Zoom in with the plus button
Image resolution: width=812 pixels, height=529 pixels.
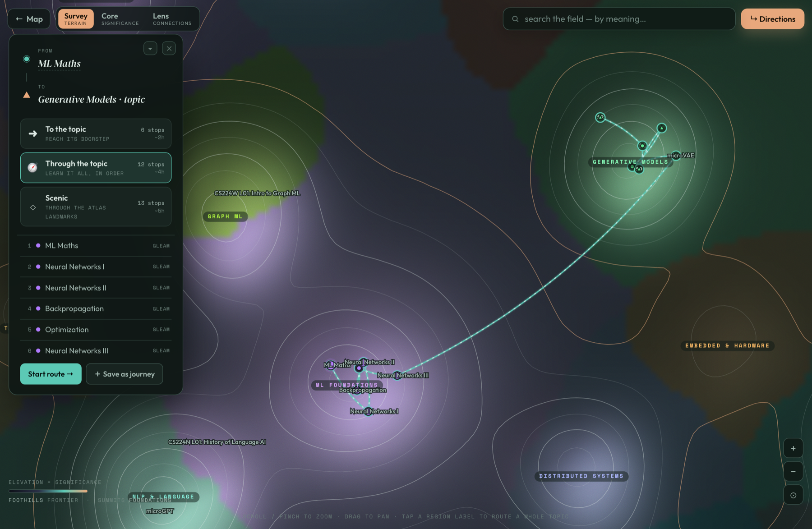coord(793,448)
